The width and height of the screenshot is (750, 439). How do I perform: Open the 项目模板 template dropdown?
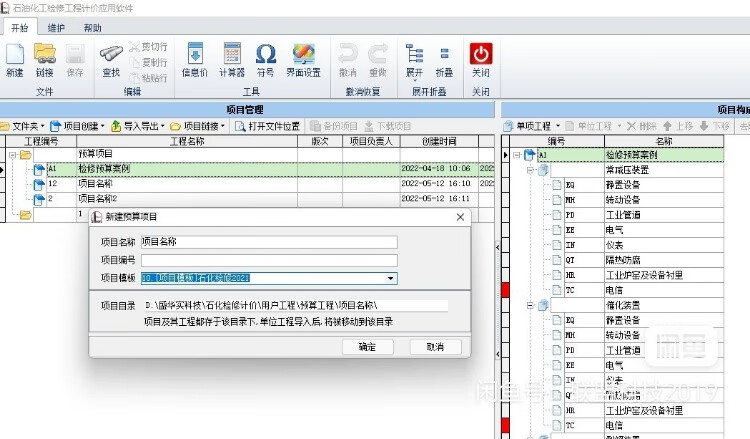(391, 279)
